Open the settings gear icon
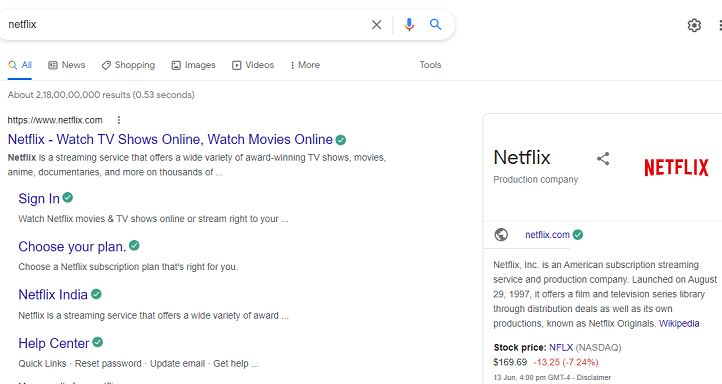This screenshot has height=384, width=722. pos(694,25)
